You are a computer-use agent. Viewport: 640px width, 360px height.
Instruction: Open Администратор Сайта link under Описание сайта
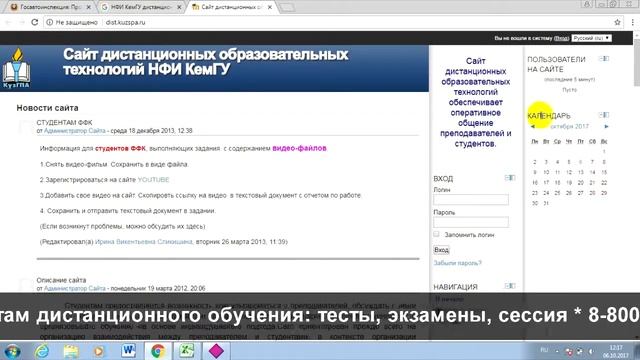75,288
